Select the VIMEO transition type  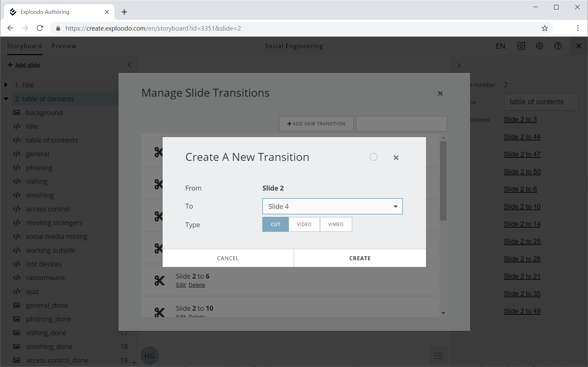(335, 224)
